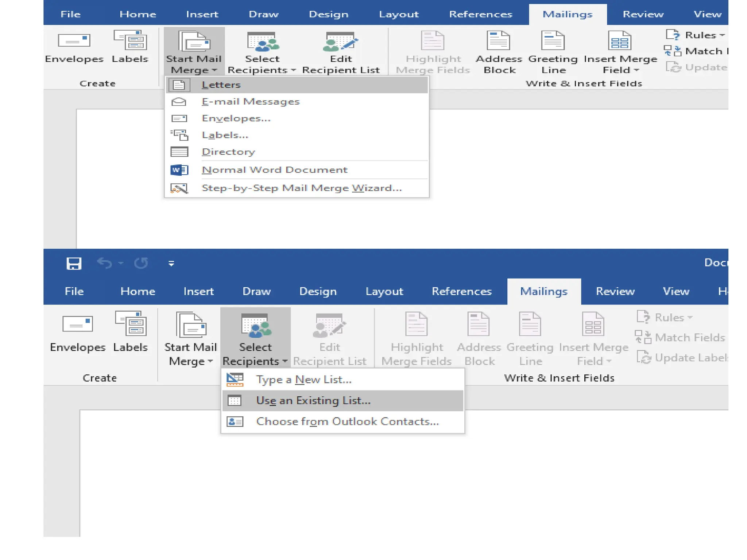Image resolution: width=747 pixels, height=560 pixels.
Task: Click the Save icon in quick access toolbar
Action: coord(74,263)
